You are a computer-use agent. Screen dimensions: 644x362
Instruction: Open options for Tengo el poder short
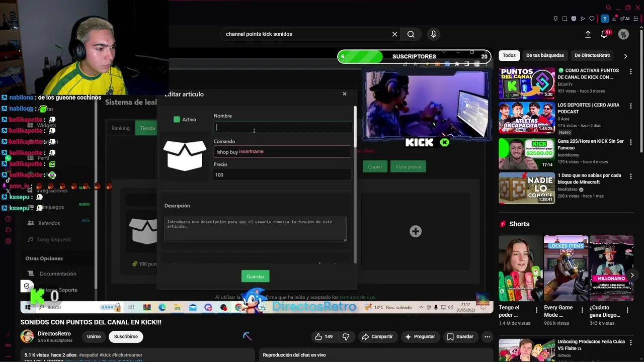[x=536, y=310]
